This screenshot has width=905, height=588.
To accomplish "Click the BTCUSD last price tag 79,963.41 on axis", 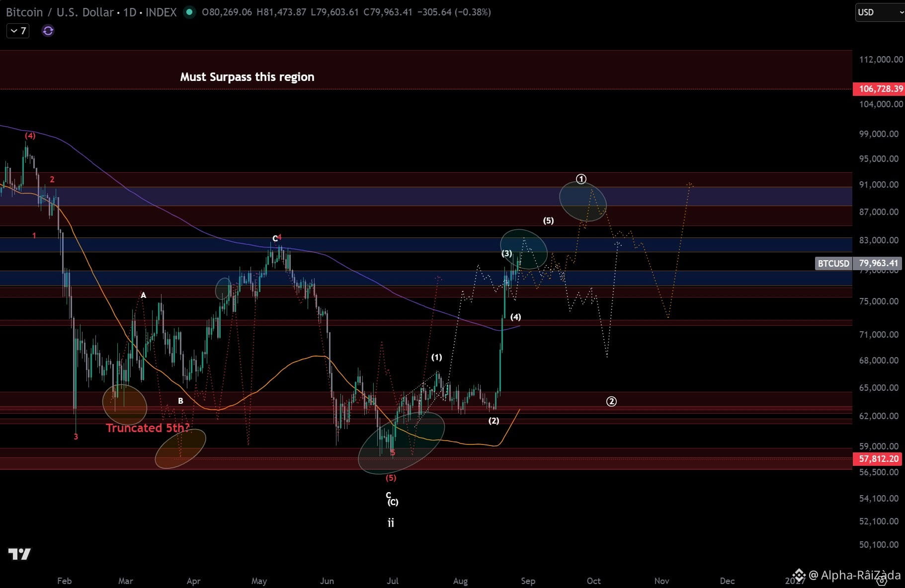I will 859,263.
